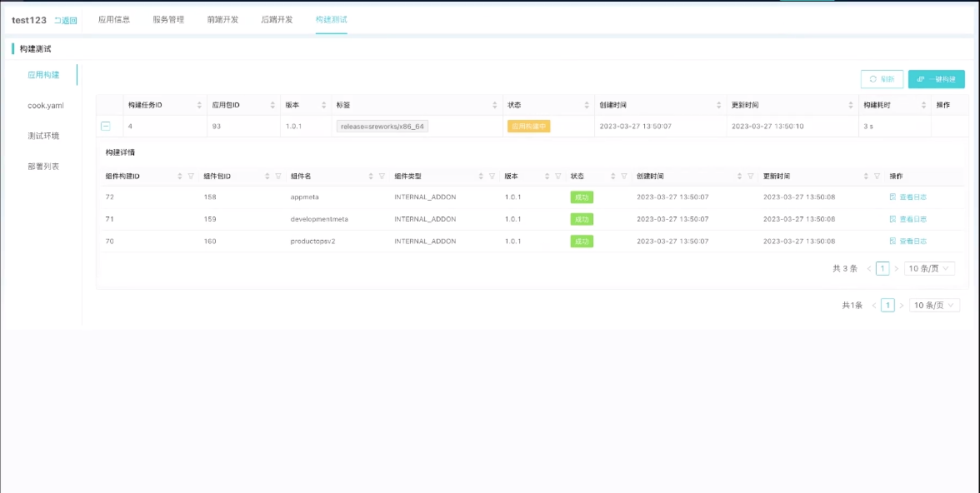
Task: Click the 一键构建 one-click build button
Action: (x=936, y=79)
